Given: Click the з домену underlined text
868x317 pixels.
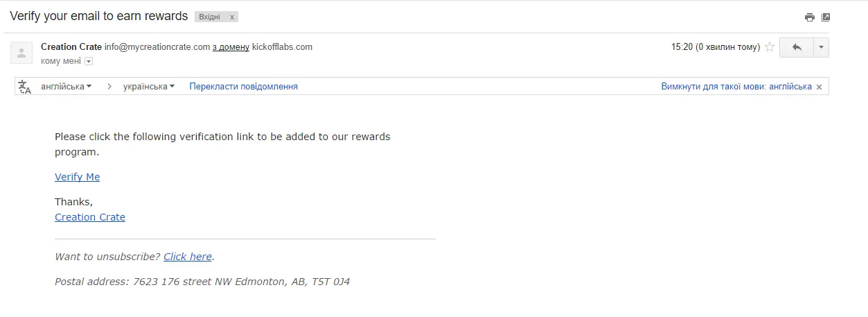Looking at the screenshot, I should click(231, 47).
